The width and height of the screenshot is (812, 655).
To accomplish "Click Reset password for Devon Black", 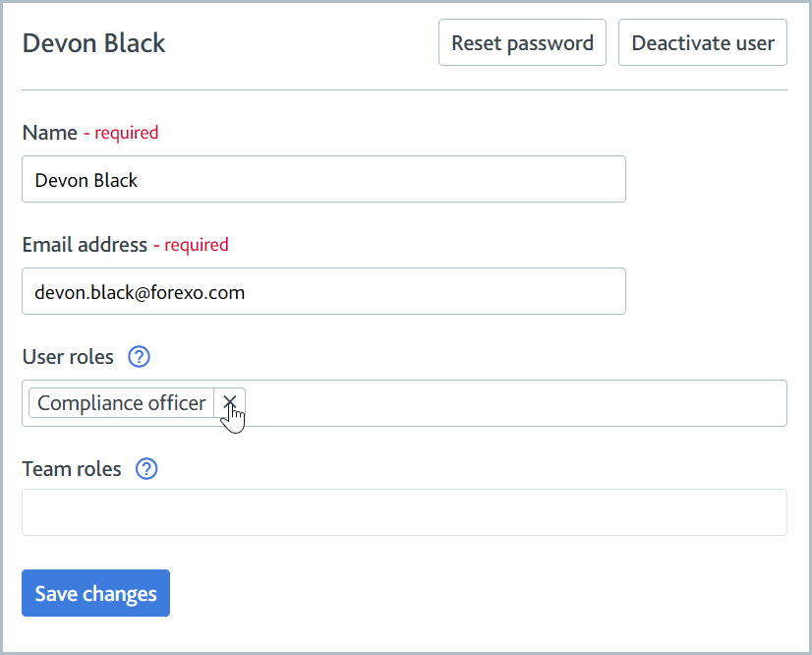I will coord(522,42).
